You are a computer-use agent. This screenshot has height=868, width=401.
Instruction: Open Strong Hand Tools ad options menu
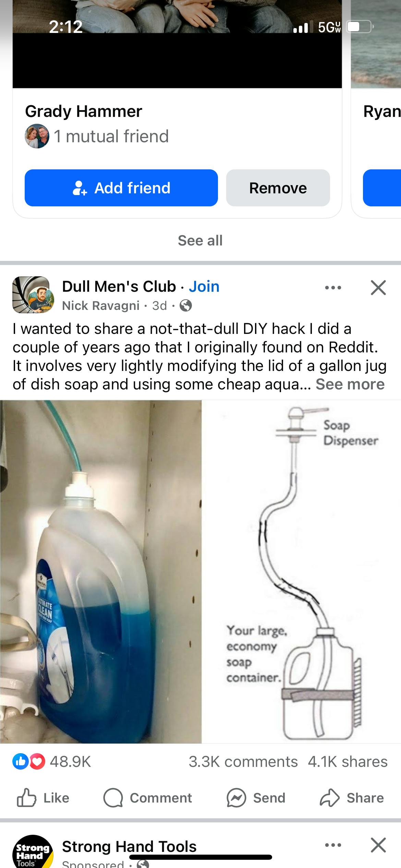click(333, 845)
